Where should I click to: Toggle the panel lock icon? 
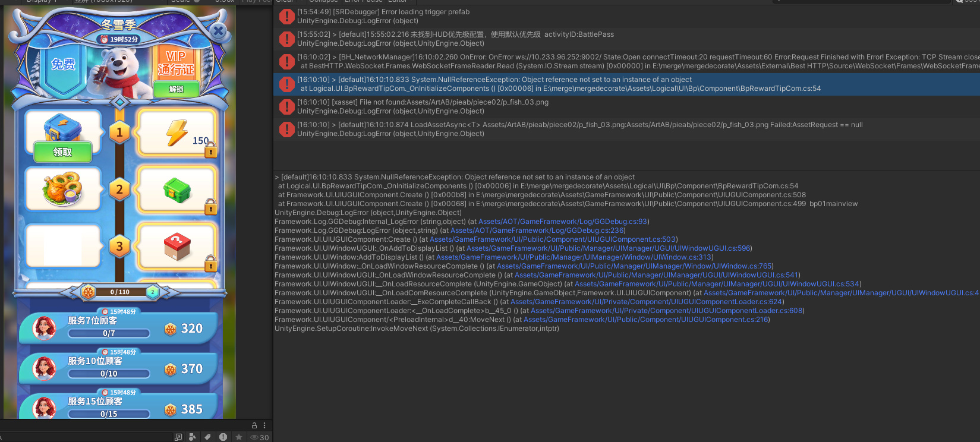coord(254,425)
